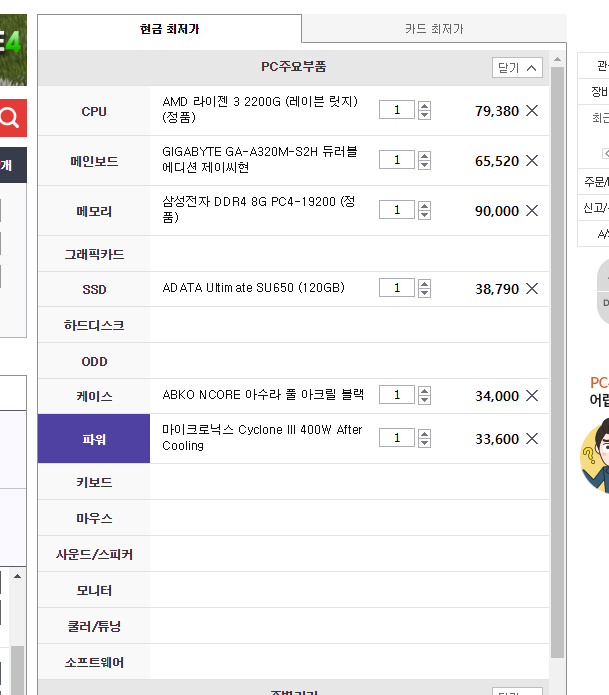609x695 pixels.
Task: Remove the CPU item with X icon
Action: coord(532,110)
